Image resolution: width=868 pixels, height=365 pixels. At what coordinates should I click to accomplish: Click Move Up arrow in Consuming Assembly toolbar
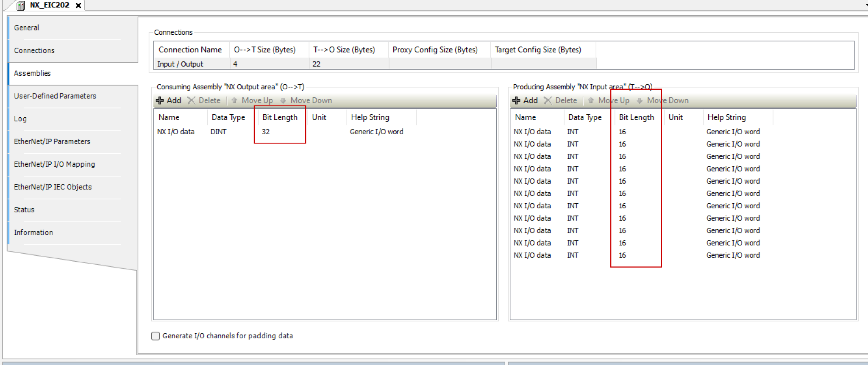pos(234,100)
